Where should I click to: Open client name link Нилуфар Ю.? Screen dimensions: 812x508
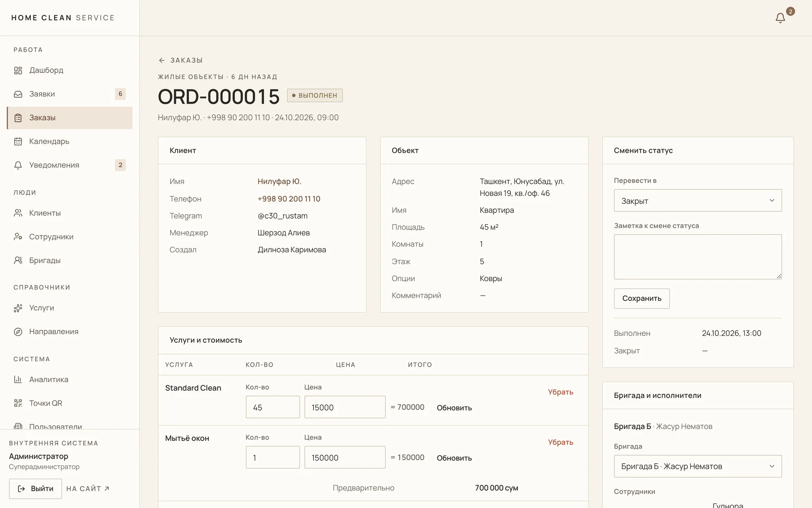coord(279,181)
